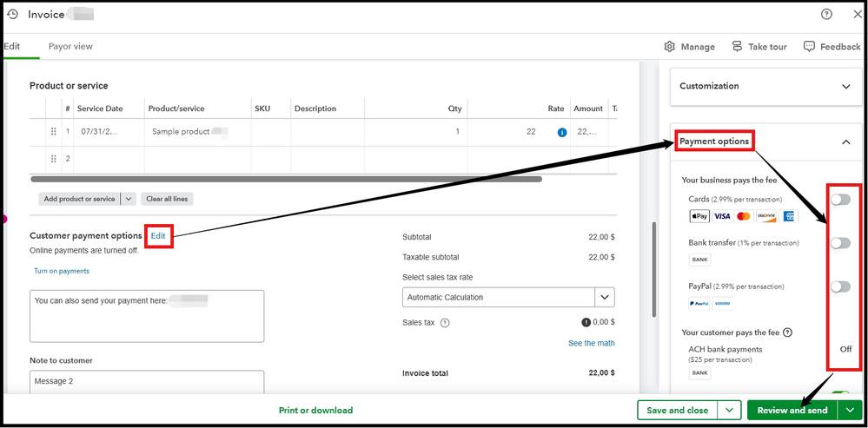Click the Take tour signpost icon
This screenshot has width=868, height=428.
[x=737, y=47]
